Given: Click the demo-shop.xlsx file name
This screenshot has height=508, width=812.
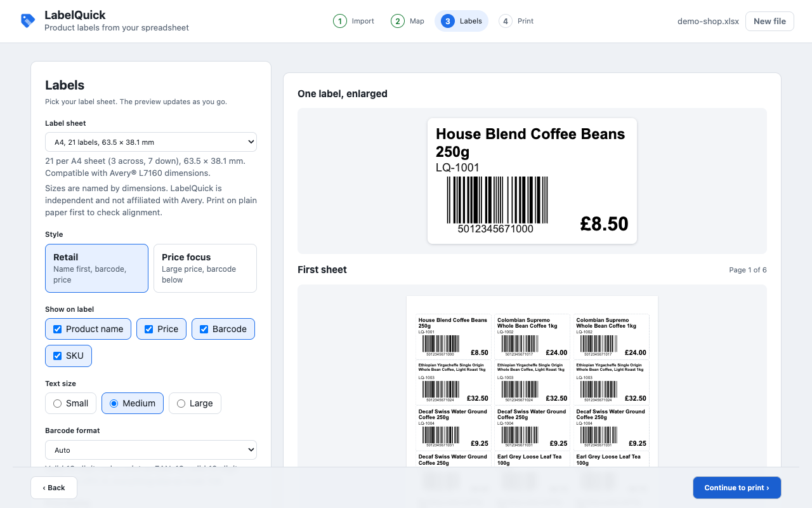Looking at the screenshot, I should [x=708, y=21].
